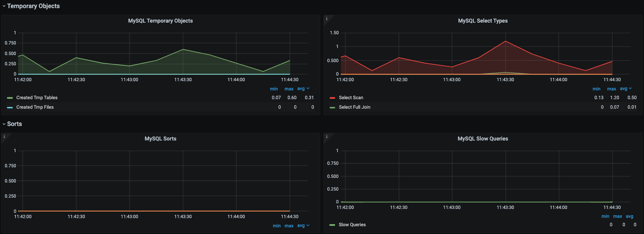The image size is (644, 234).
Task: Click the 0.07 max value for Select Full Join
Action: click(615, 107)
